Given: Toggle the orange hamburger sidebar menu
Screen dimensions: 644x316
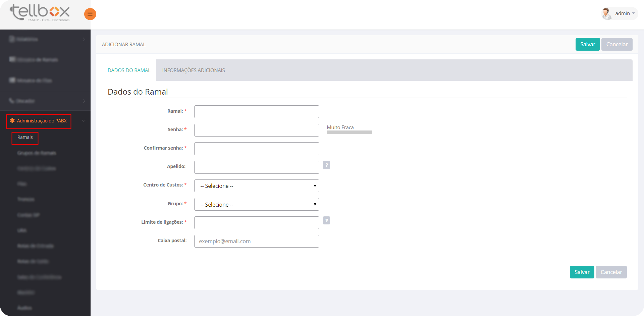Looking at the screenshot, I should pos(90,14).
